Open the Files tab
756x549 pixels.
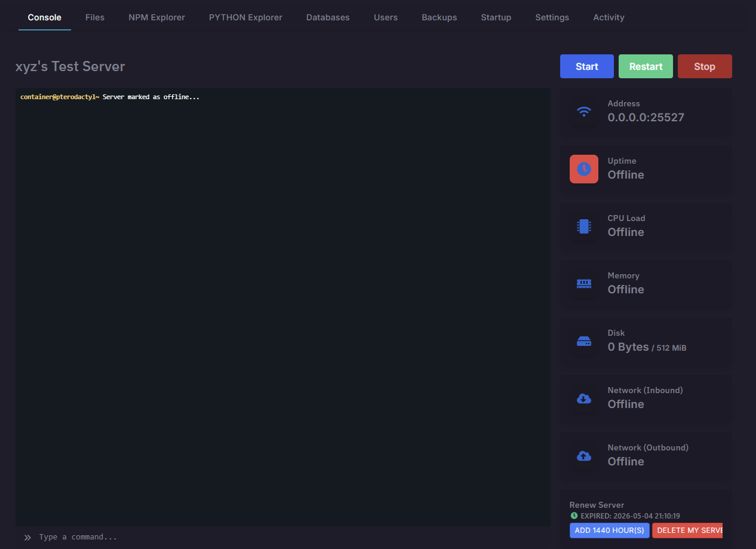pyautogui.click(x=95, y=17)
